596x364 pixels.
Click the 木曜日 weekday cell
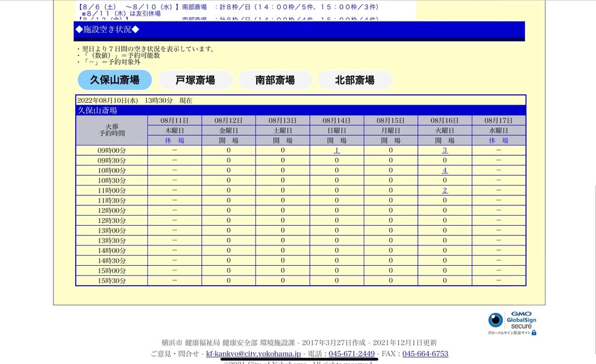pos(175,131)
